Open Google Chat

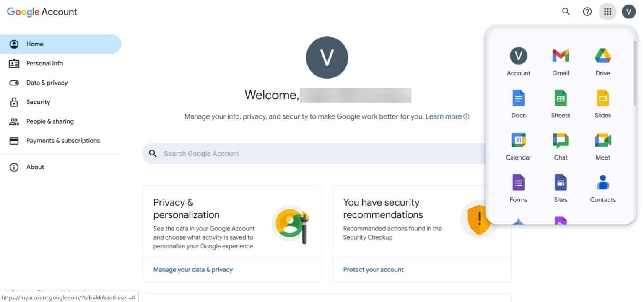(x=560, y=145)
